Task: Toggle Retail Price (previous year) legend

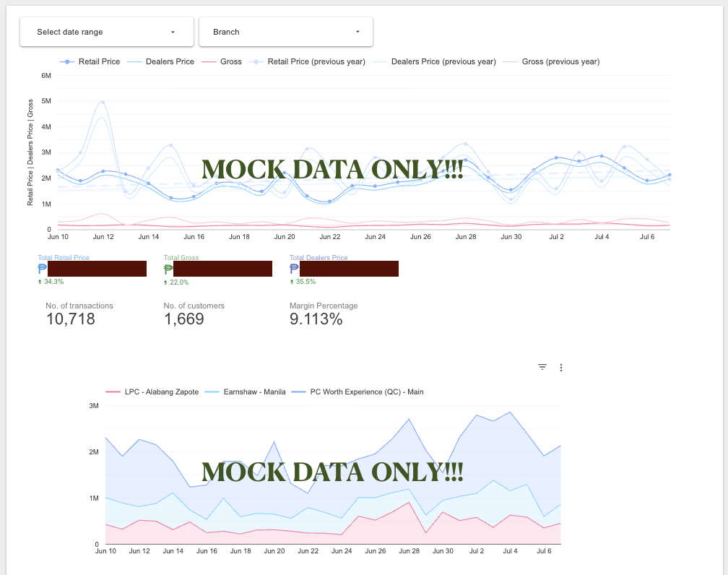Action: click(308, 62)
